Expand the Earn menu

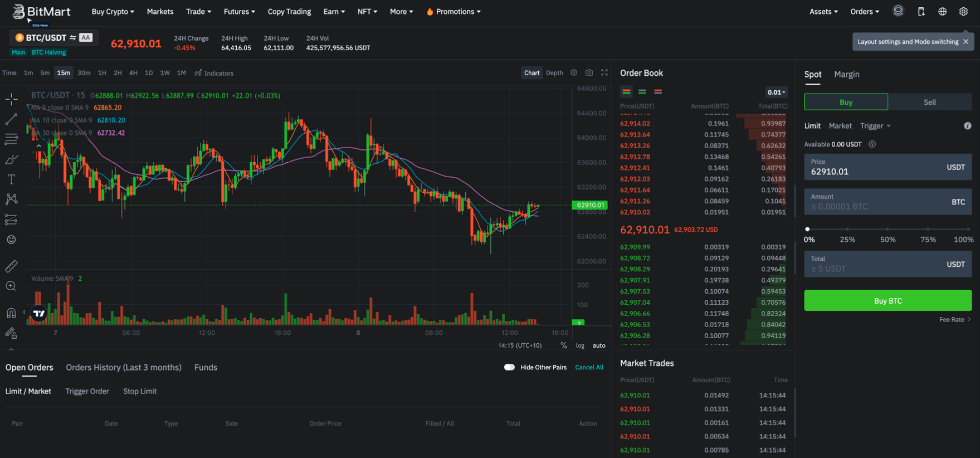tap(334, 12)
